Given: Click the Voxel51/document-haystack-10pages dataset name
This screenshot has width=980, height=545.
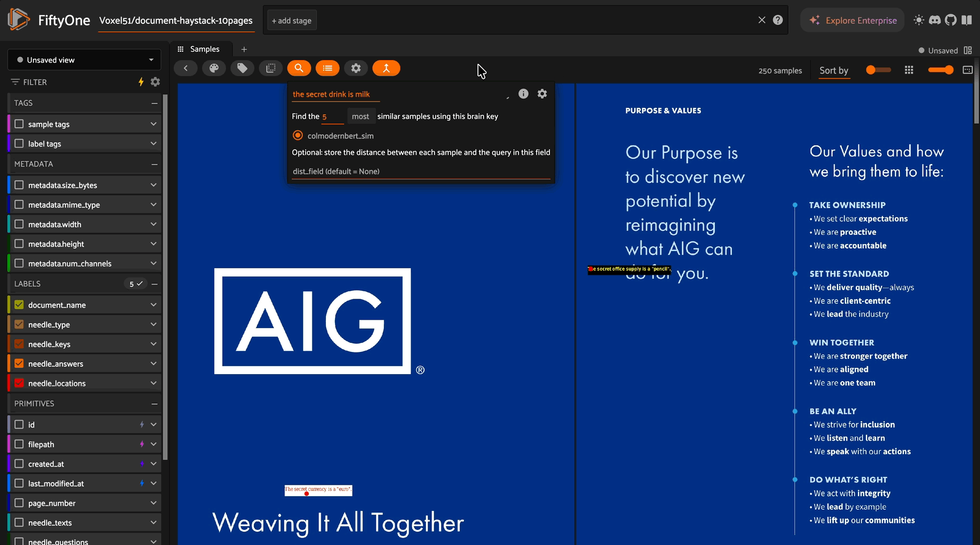Looking at the screenshot, I should [176, 20].
